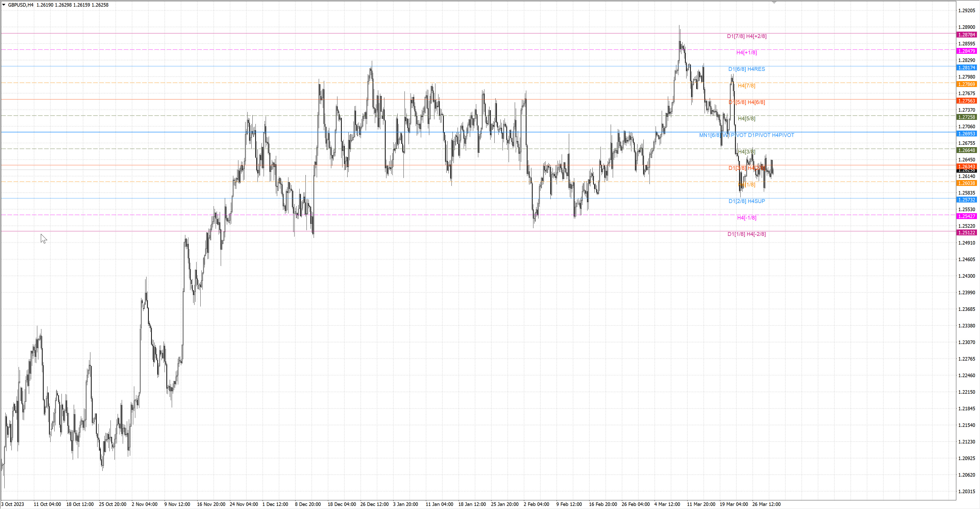This screenshot has height=509, width=980.
Task: Click the 1.28784 purple price tag
Action: point(966,35)
